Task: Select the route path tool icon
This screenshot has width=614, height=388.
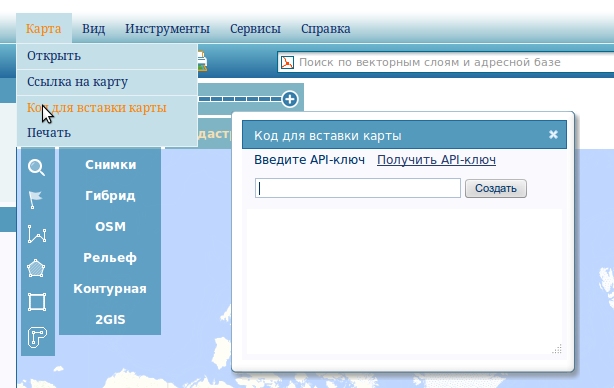Action: pyautogui.click(x=37, y=337)
